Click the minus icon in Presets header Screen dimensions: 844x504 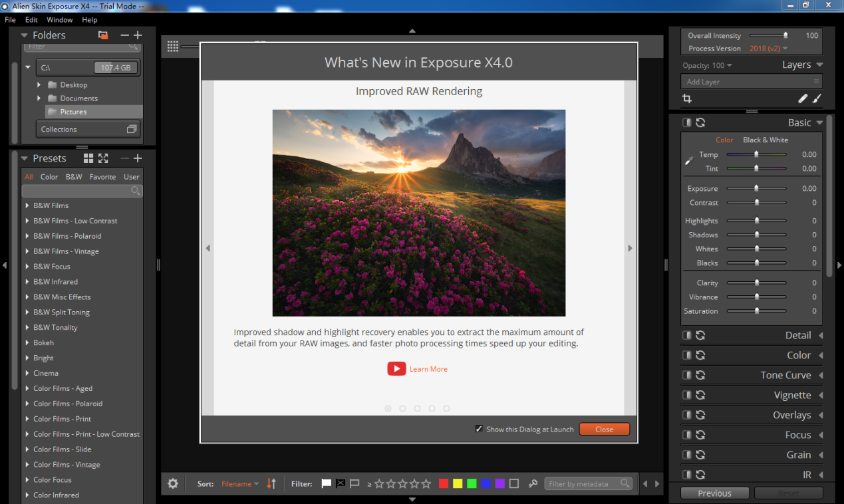click(124, 158)
